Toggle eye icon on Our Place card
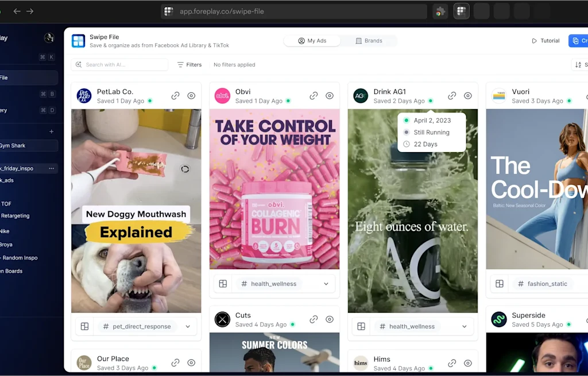Screen dimensions: 588x376 tap(191, 362)
